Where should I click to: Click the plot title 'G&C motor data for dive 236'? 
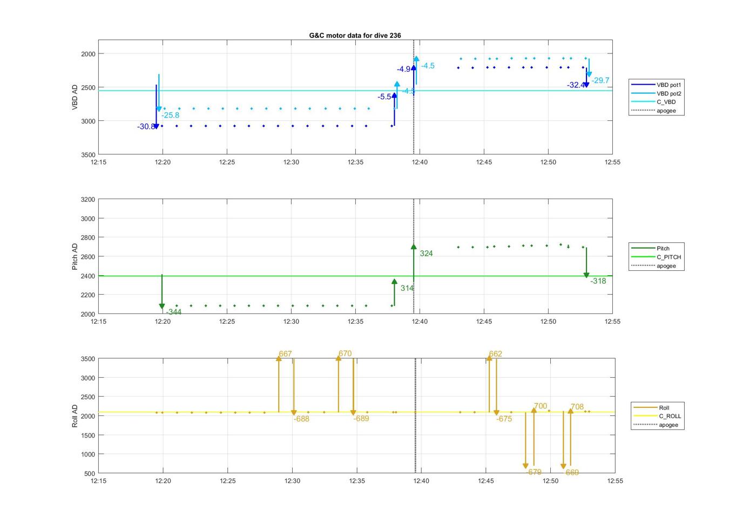point(355,36)
